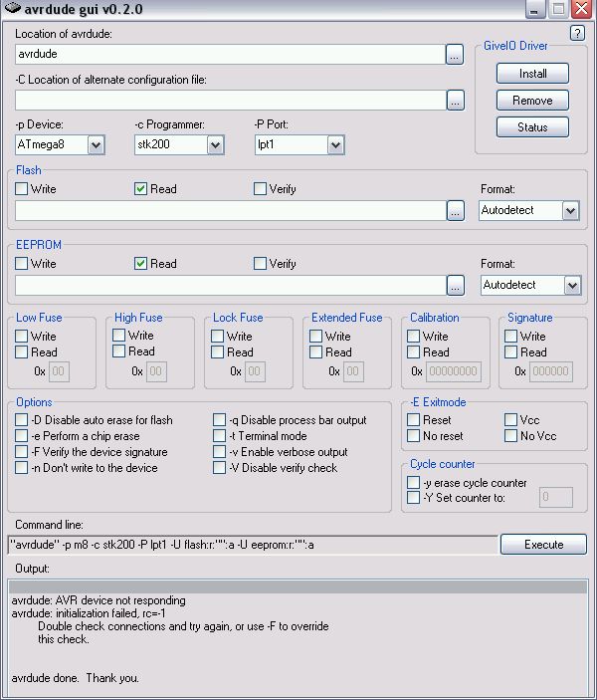Enable EEPROM Verify checkbox
Viewport: 597px width, 700px height.
point(260,264)
